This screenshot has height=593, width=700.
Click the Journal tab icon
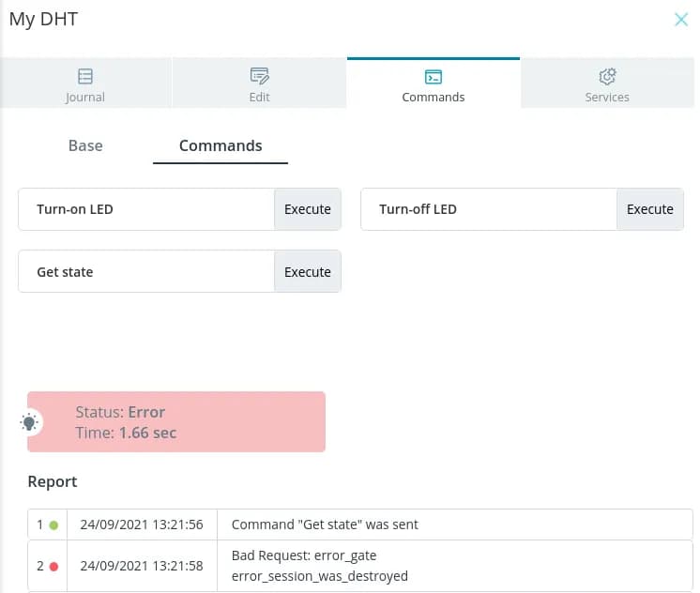(85, 76)
